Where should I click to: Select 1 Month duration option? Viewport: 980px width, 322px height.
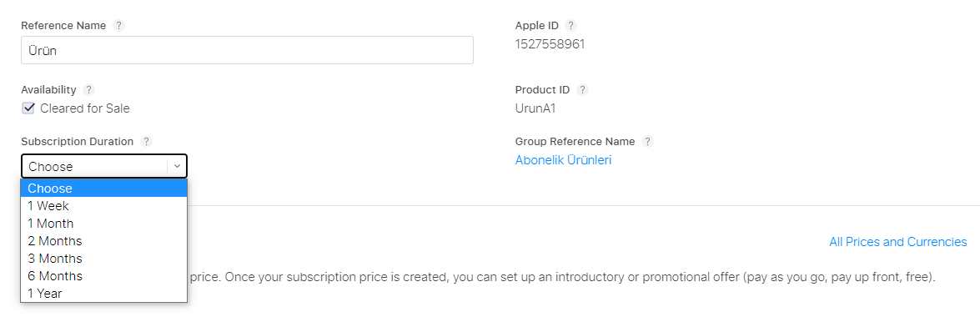[x=103, y=224]
